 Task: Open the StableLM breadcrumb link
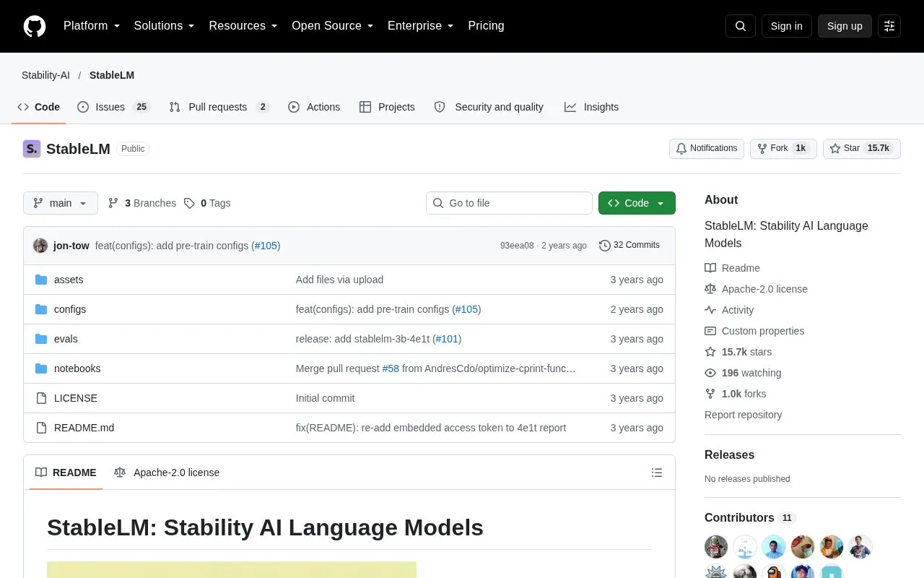(112, 75)
